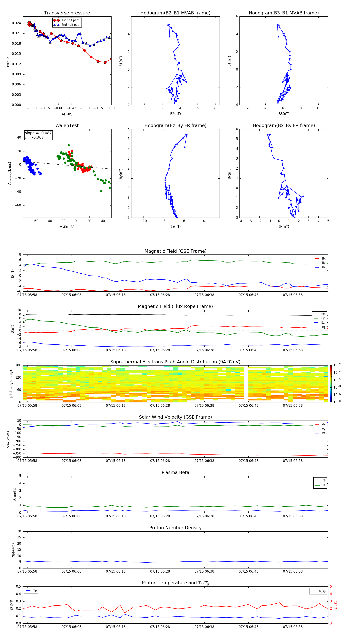Select the 'slope = -0.087' annotation
351x644 pixels.
[38, 133]
